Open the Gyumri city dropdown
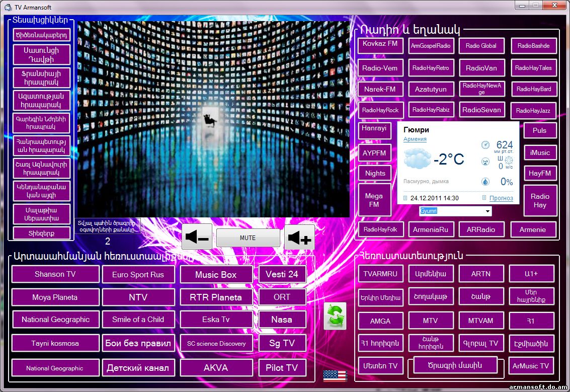 487,211
